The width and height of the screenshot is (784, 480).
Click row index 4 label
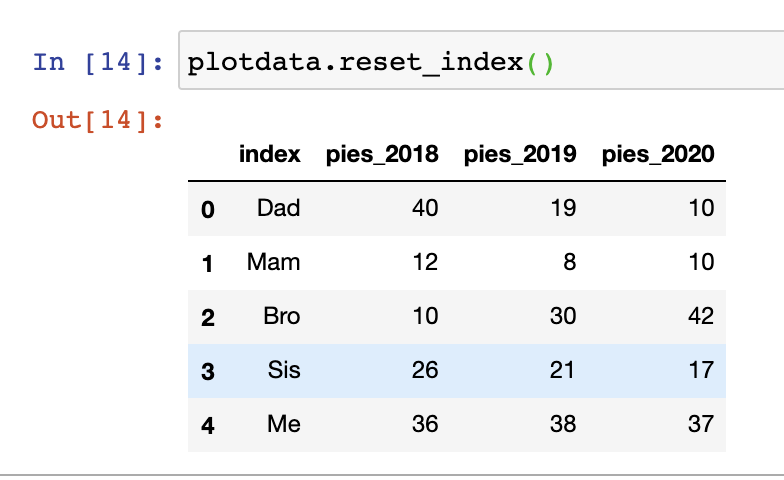pyautogui.click(x=208, y=426)
